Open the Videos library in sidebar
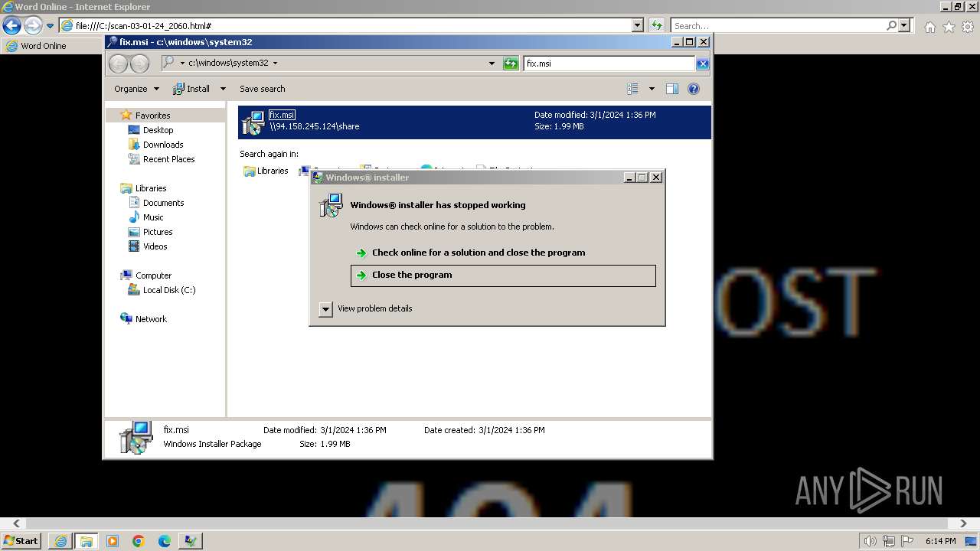Image resolution: width=980 pixels, height=551 pixels. (x=155, y=246)
